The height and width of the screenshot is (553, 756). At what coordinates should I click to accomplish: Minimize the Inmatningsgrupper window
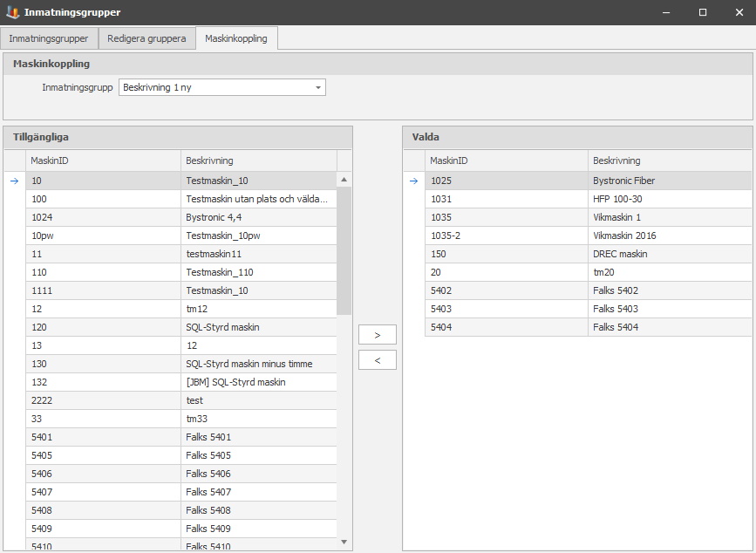point(666,12)
